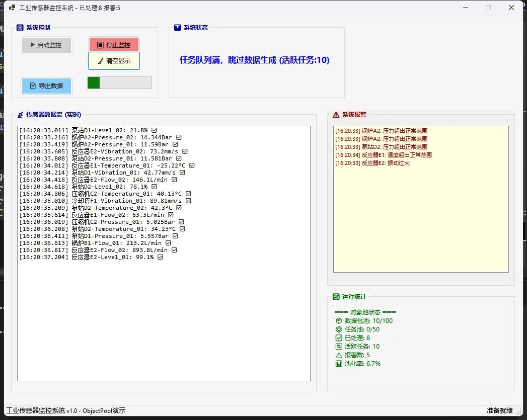Click the 导出数据 export data button
Screen dimensions: 527x420
pos(47,86)
